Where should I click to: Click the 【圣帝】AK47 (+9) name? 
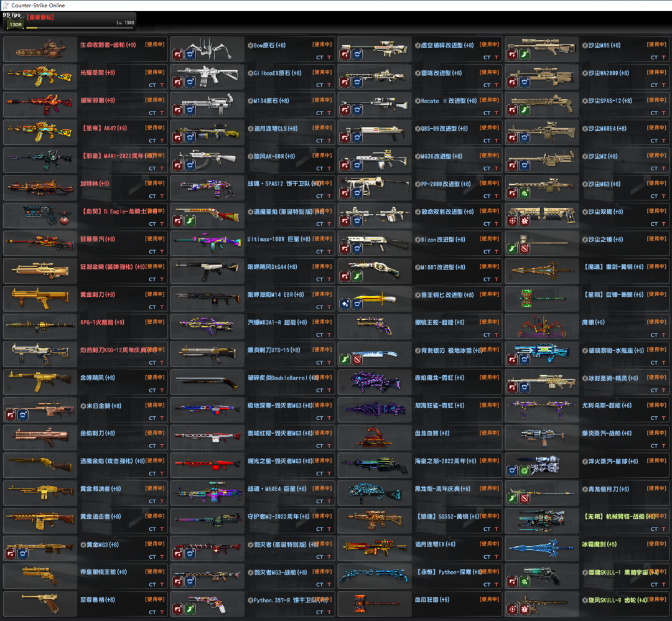tap(104, 128)
